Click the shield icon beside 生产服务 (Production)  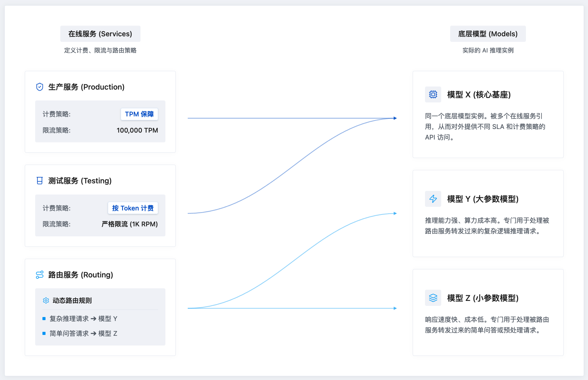(40, 87)
